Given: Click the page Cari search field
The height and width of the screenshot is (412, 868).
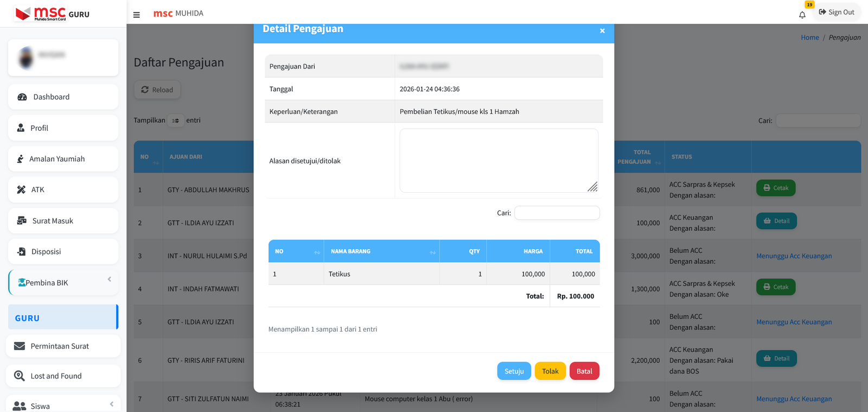Looking at the screenshot, I should click(x=818, y=121).
